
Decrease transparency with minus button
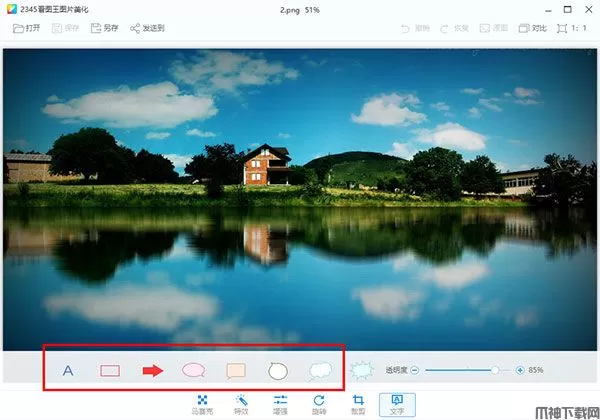tap(414, 370)
